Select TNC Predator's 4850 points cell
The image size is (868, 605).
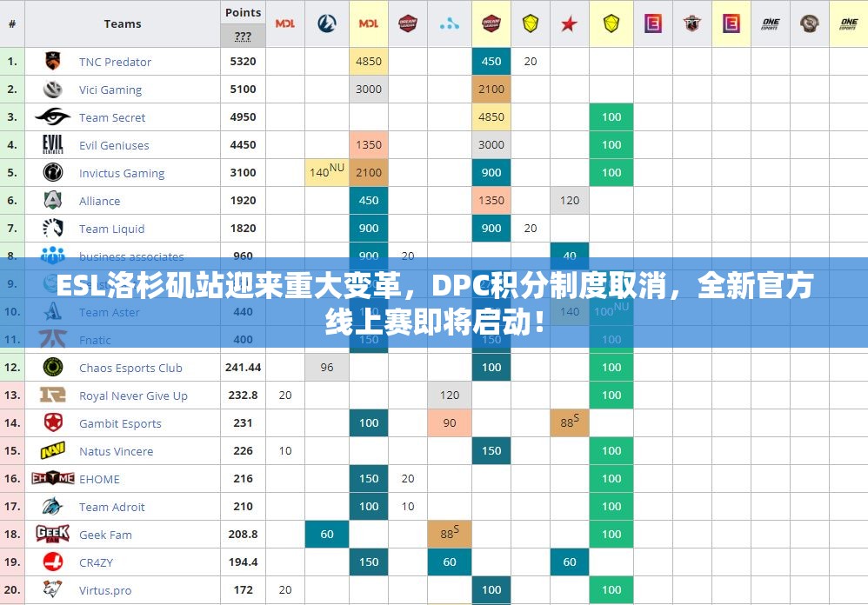[368, 61]
